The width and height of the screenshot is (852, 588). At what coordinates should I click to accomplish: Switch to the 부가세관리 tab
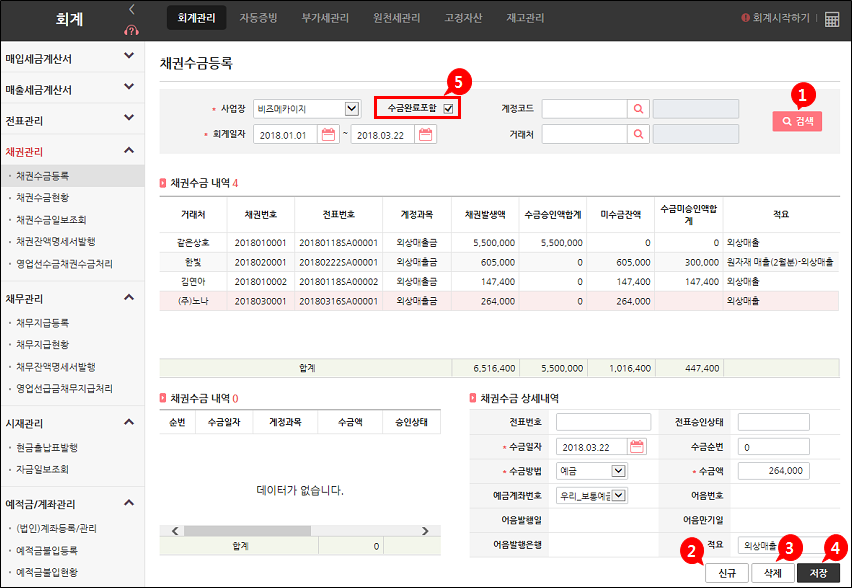click(325, 18)
